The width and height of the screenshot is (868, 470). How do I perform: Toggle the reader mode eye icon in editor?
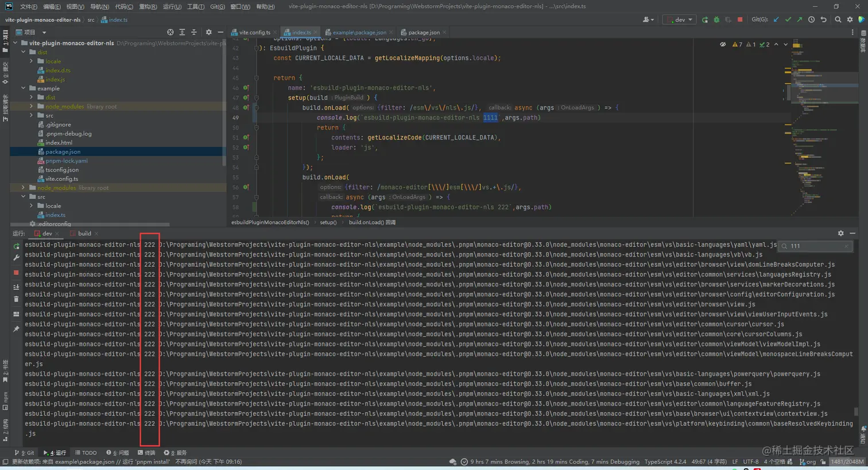[x=723, y=44]
